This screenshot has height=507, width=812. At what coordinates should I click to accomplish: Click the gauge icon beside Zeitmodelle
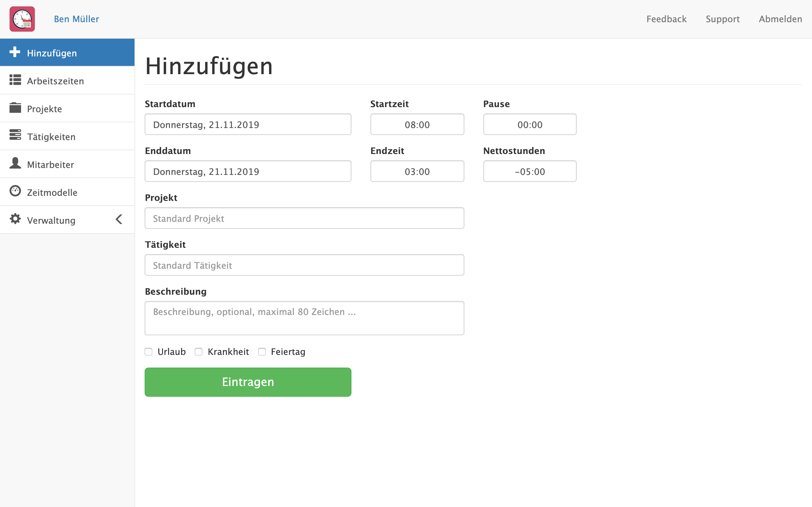15,191
